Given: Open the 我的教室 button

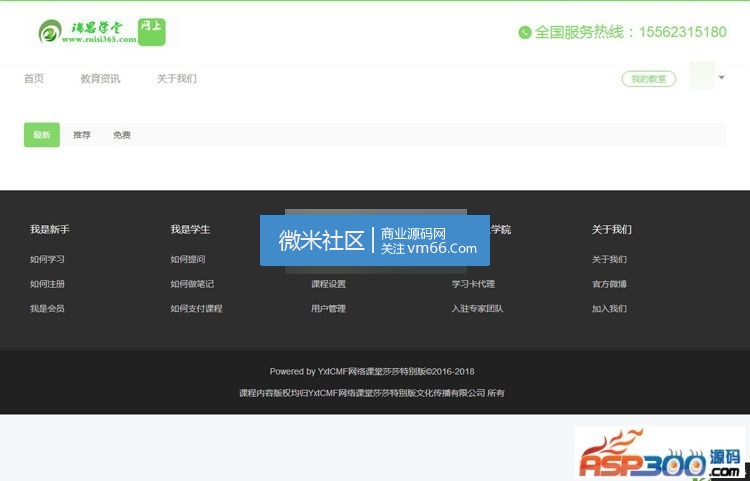Looking at the screenshot, I should pyautogui.click(x=649, y=79).
